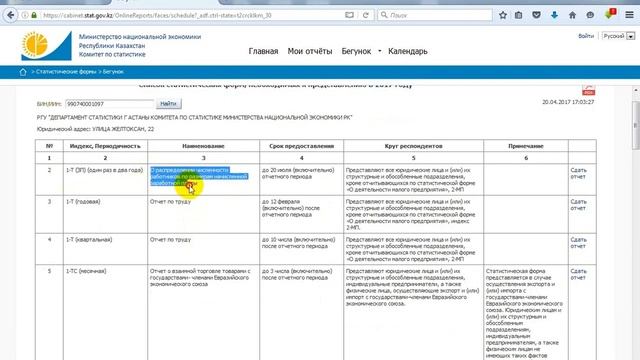
Task: Click the browser back arrow button
Action: (11, 15)
